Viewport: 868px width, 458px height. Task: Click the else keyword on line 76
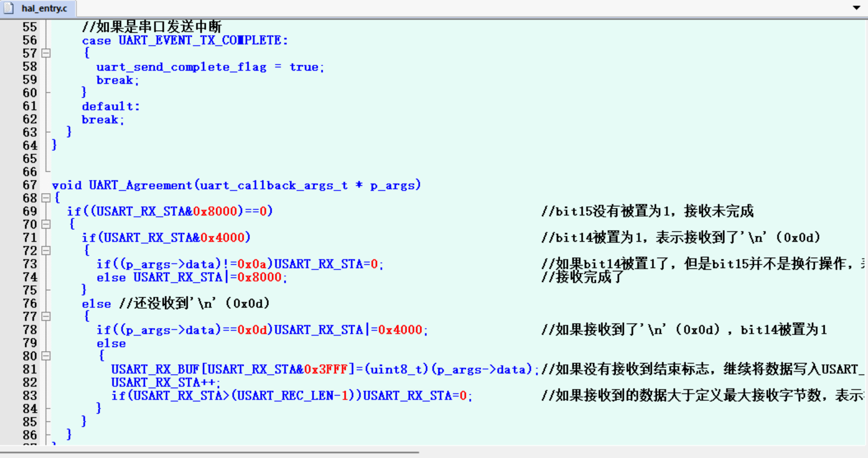click(x=97, y=303)
